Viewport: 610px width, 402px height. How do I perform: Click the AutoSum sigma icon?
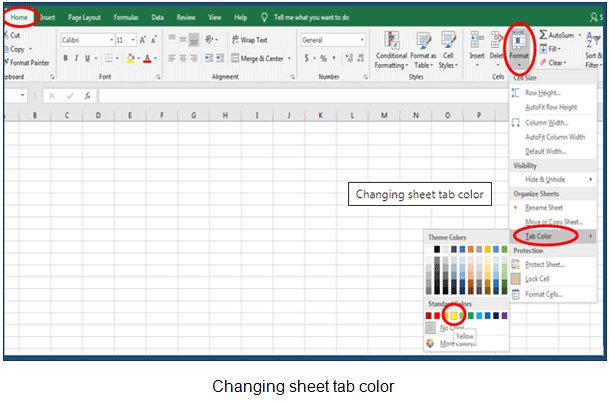(x=543, y=35)
